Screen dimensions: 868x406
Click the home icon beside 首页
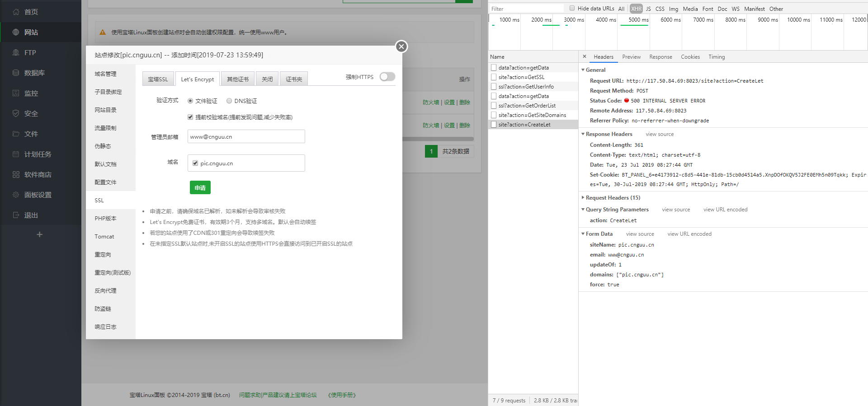[16, 12]
